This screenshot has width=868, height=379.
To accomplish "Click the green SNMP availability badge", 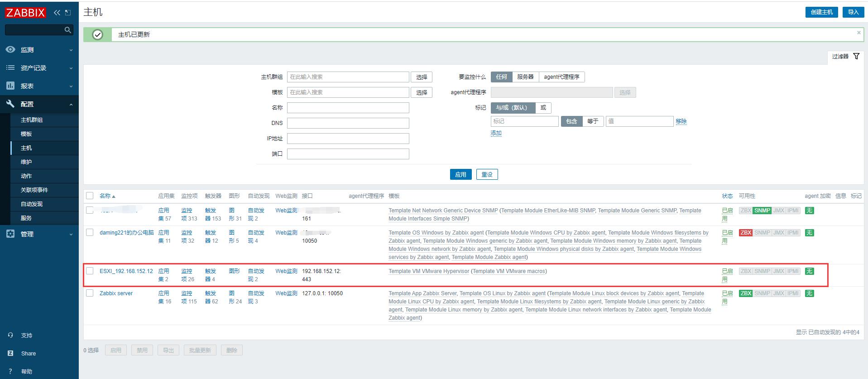I will (762, 211).
